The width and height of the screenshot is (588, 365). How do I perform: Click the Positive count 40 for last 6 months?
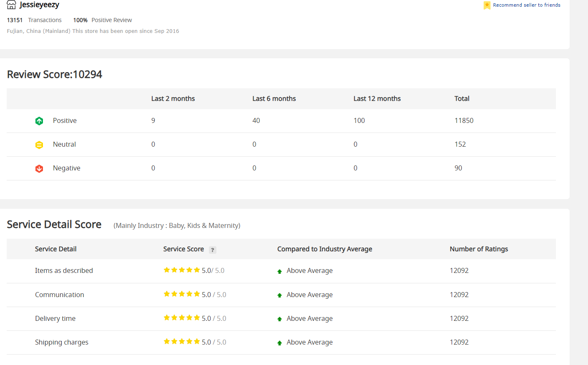256,120
